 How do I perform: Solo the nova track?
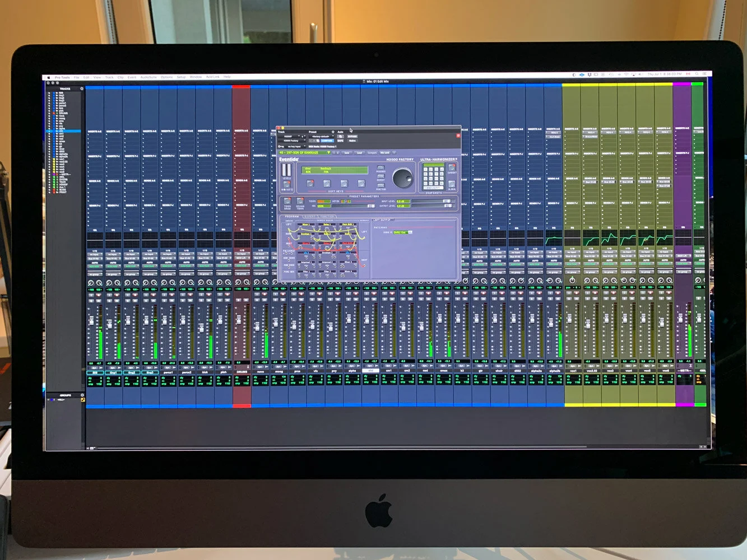257,300
